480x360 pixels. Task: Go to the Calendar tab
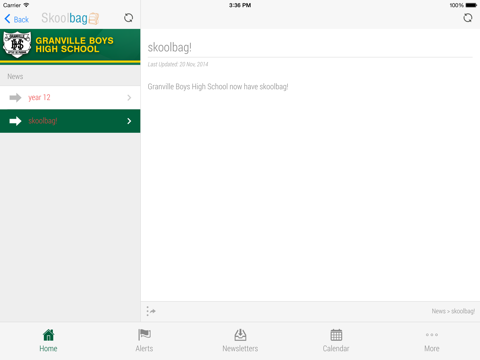point(336,341)
